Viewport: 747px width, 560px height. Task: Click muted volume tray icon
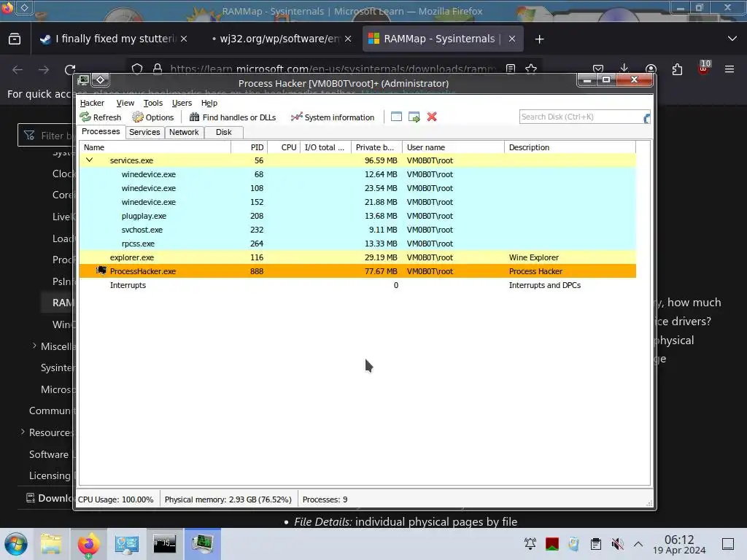click(617, 544)
